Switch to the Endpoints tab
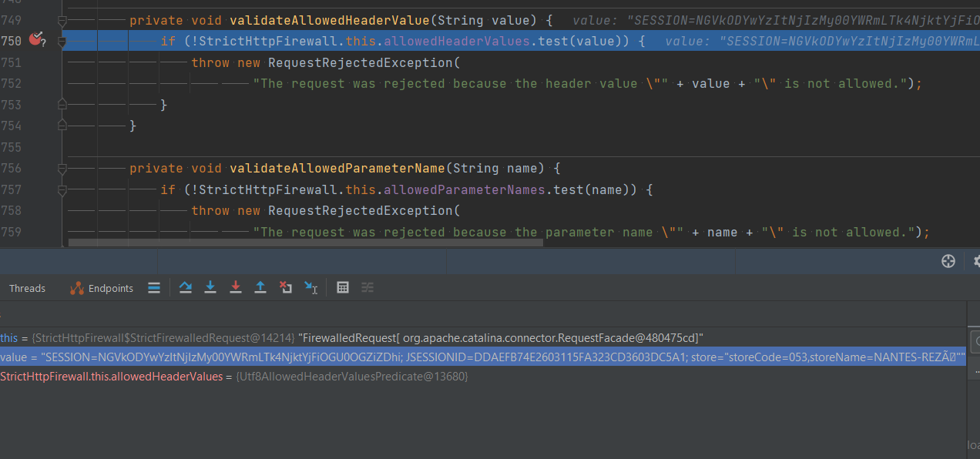Image resolution: width=980 pixels, height=459 pixels. pyautogui.click(x=109, y=287)
